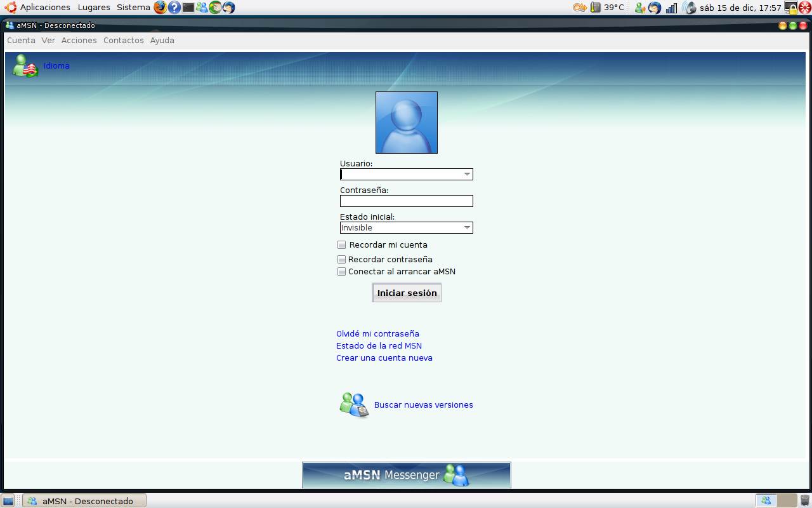The image size is (812, 508).
Task: Open the blue help question-mark launcher
Action: click(174, 8)
